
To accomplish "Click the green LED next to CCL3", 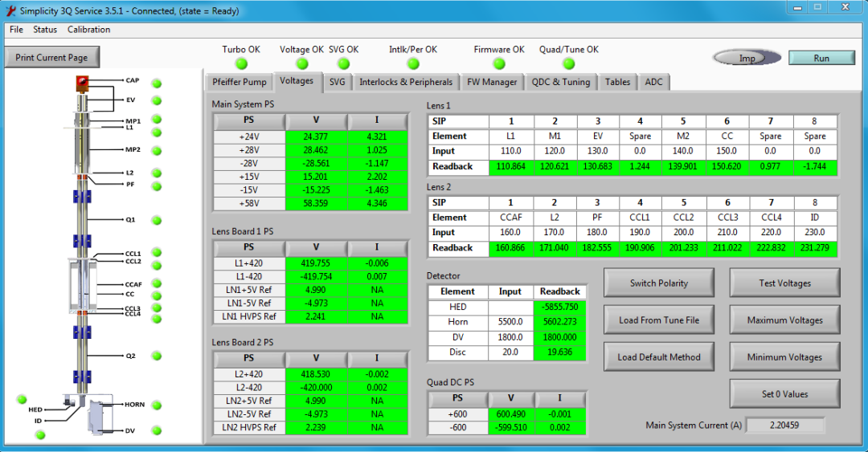I will pyautogui.click(x=157, y=307).
